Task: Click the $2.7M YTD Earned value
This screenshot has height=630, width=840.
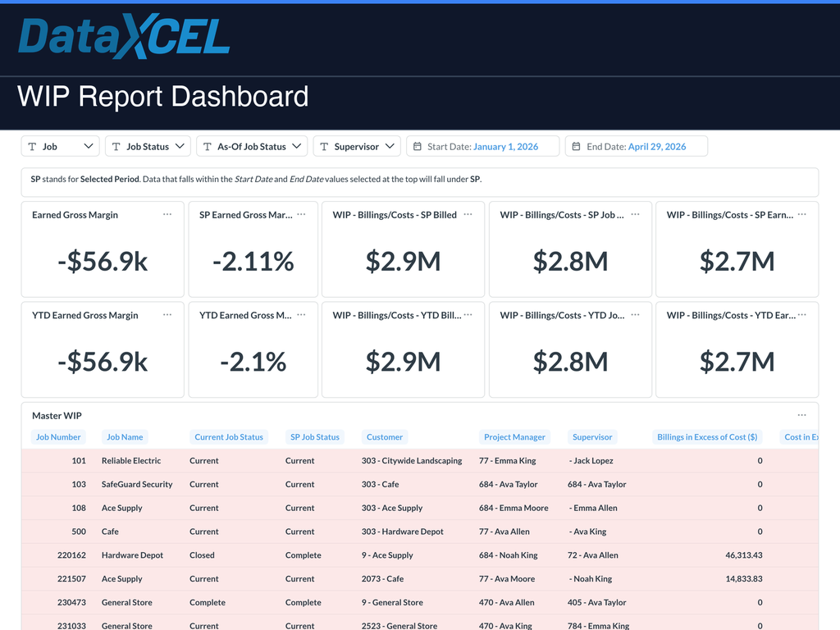Action: 737,362
